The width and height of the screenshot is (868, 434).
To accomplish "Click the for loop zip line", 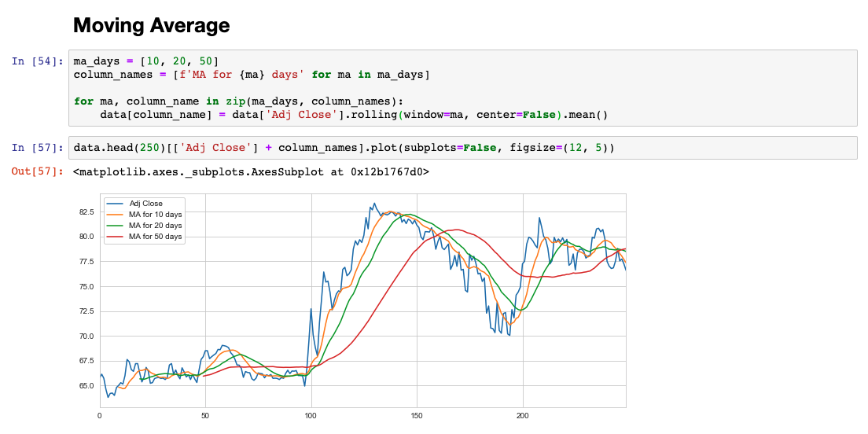I will (x=238, y=101).
